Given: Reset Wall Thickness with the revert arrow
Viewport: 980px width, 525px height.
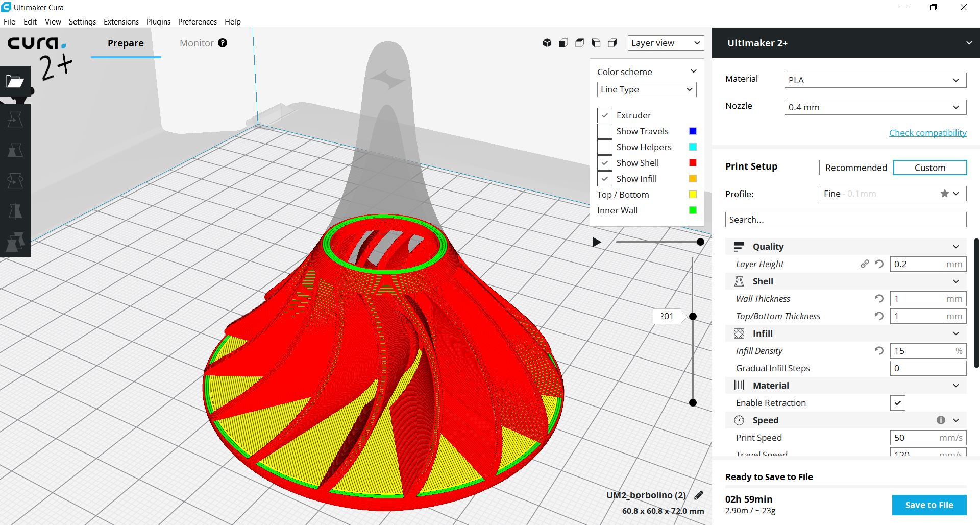Looking at the screenshot, I should coord(879,298).
